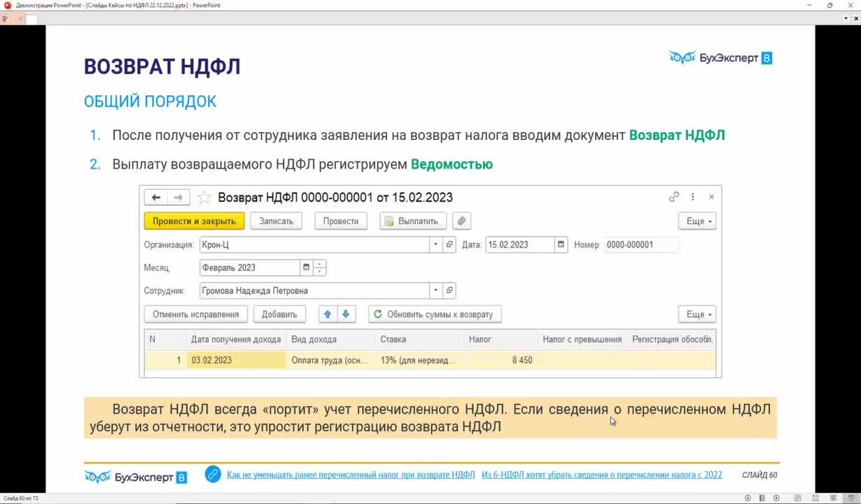Click the paperclip attachments icon
The height and width of the screenshot is (504, 861).
click(x=461, y=221)
